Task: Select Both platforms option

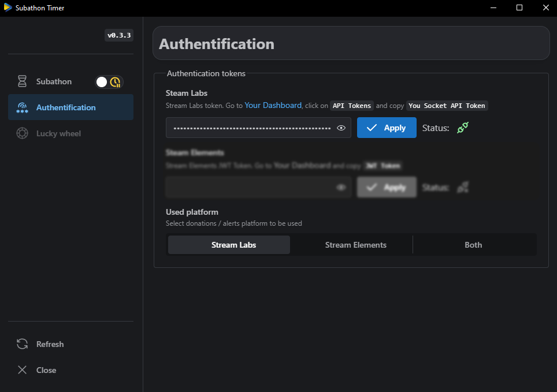Action: click(473, 245)
